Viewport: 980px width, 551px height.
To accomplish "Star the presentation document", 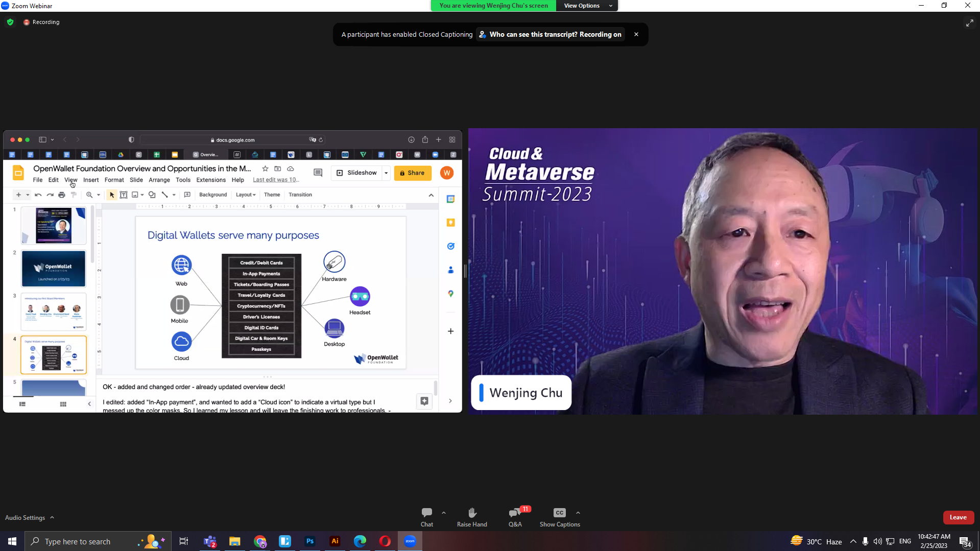I will click(x=265, y=169).
